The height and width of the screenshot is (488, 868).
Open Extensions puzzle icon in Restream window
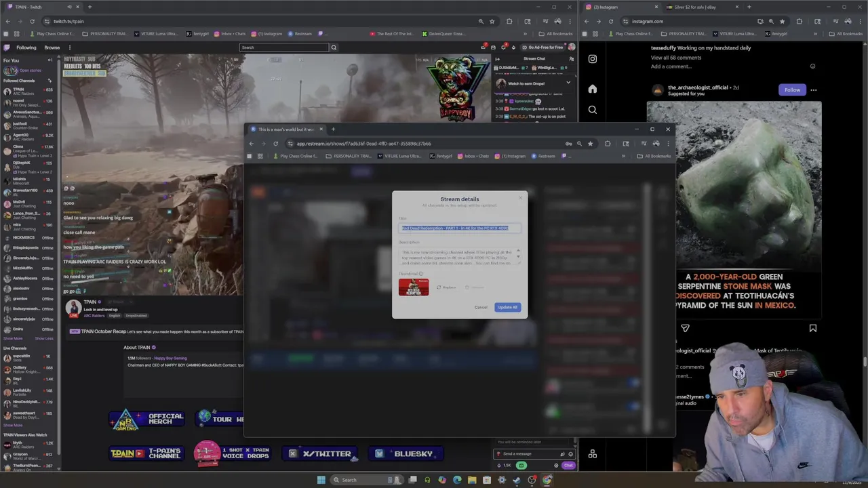(x=608, y=143)
